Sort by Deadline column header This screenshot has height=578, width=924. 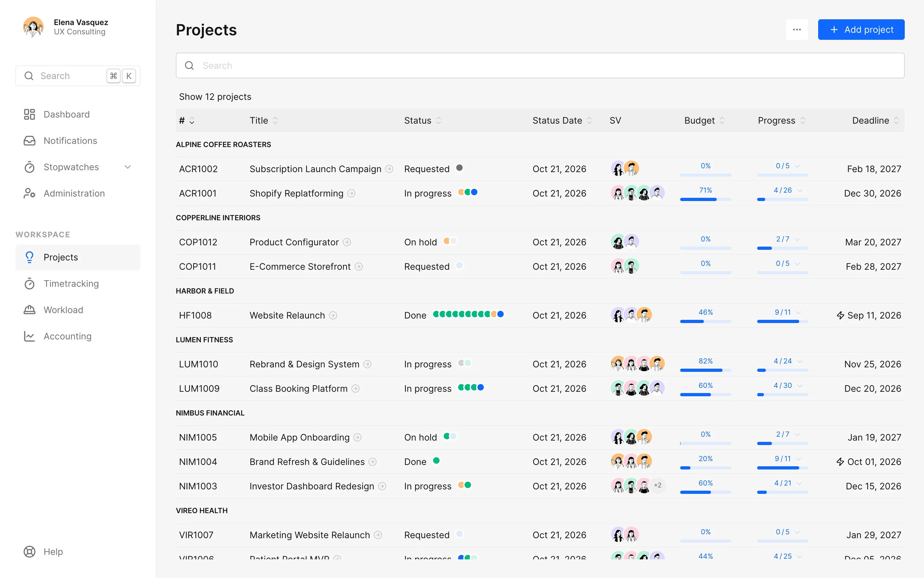click(x=876, y=120)
